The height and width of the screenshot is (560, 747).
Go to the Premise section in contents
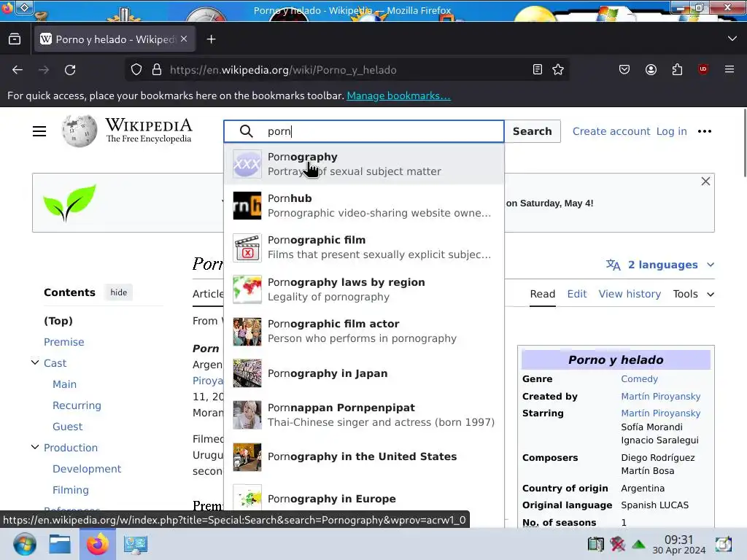[x=64, y=342]
